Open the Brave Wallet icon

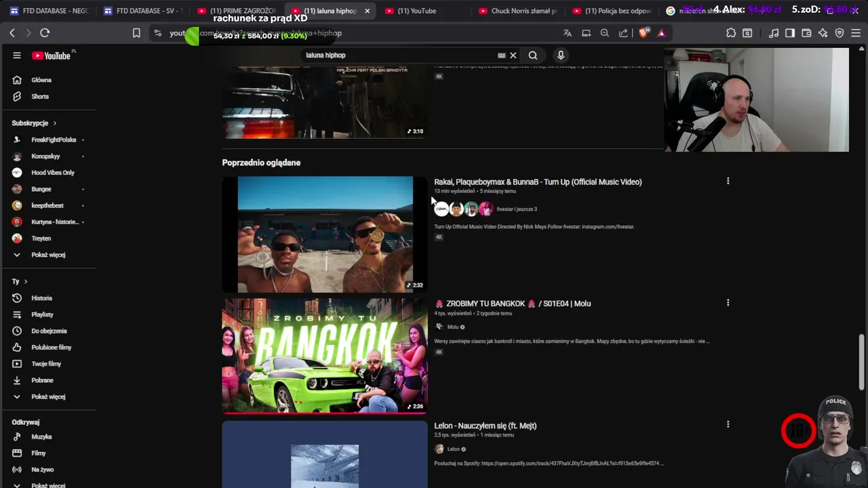806,33
